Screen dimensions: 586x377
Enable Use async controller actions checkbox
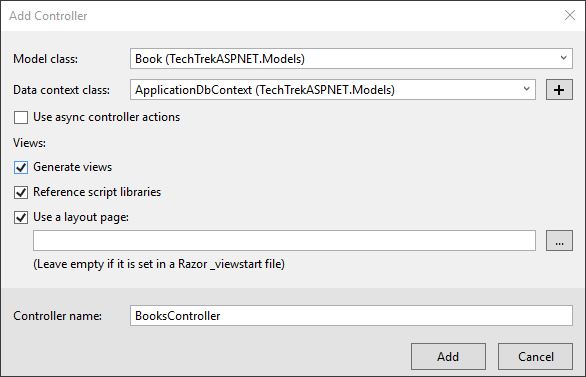[21, 117]
